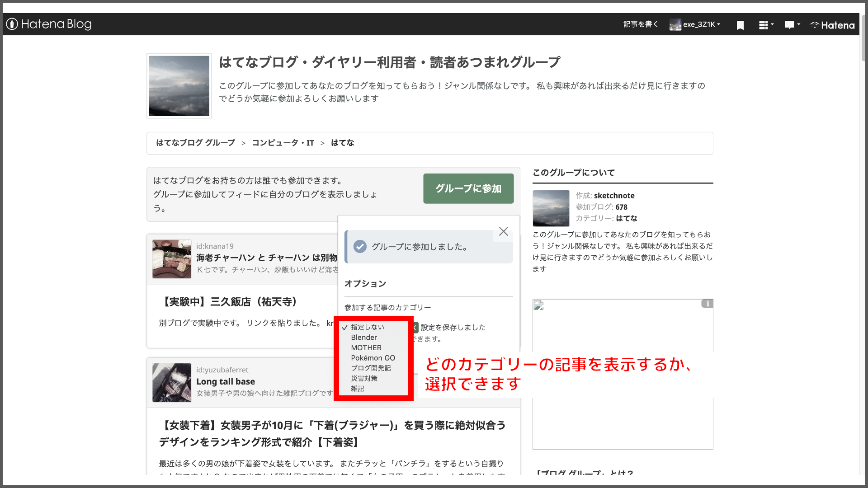Select ブログ開発記 category option
The image size is (868, 488).
click(371, 368)
